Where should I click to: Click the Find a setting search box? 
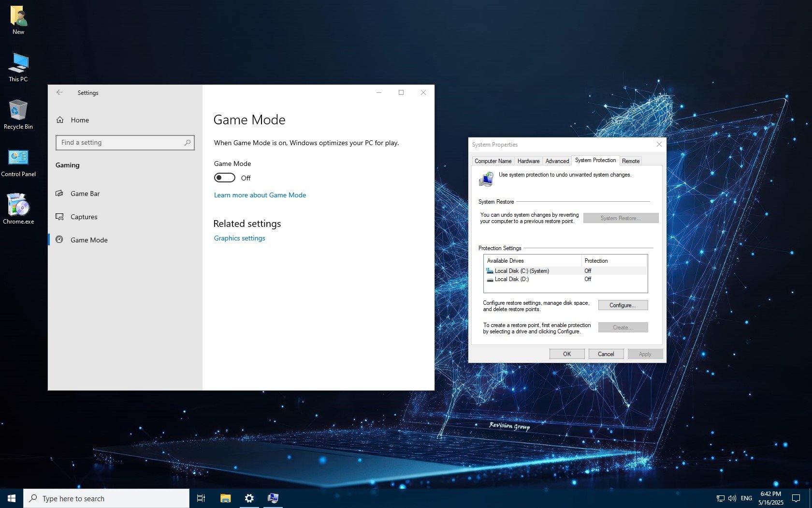tap(121, 143)
